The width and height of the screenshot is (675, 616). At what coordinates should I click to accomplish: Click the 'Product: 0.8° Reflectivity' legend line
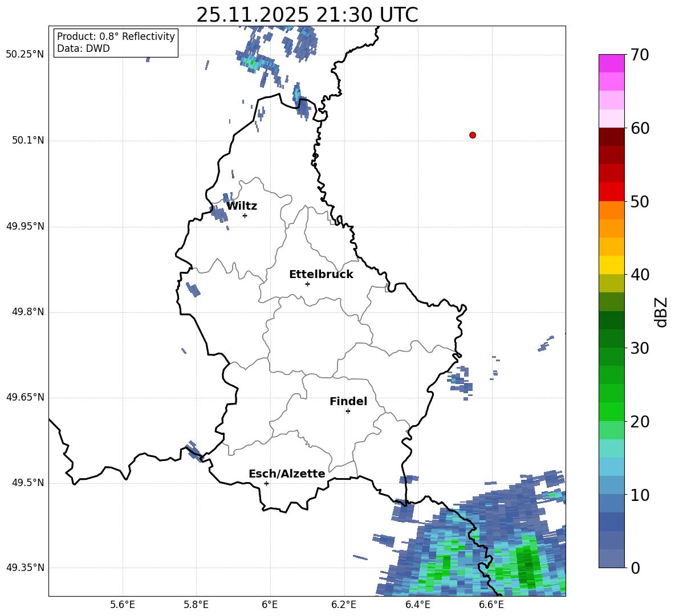(x=116, y=36)
